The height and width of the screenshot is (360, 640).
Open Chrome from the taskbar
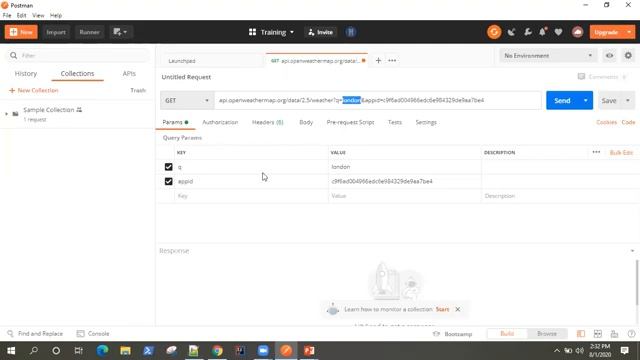point(217,351)
